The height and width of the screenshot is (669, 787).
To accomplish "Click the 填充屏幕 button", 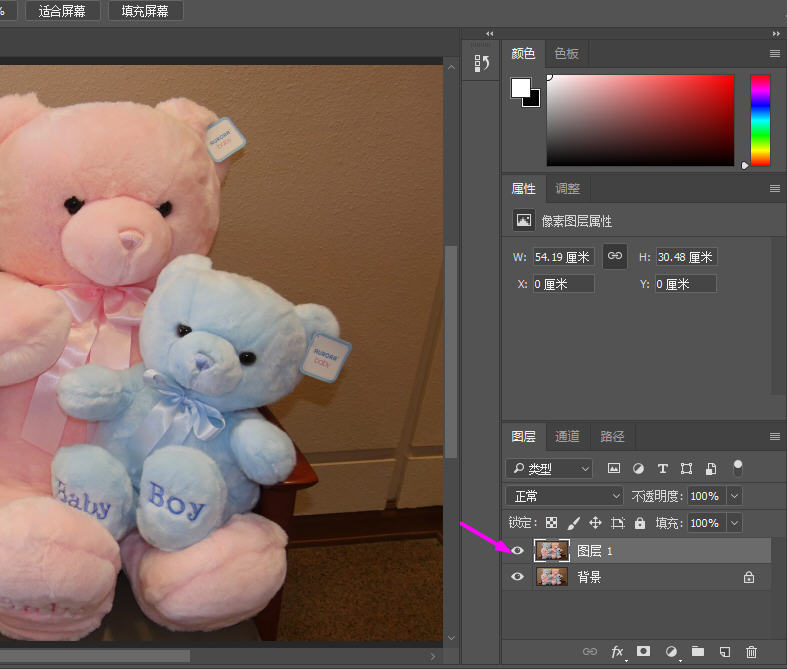I will 145,11.
